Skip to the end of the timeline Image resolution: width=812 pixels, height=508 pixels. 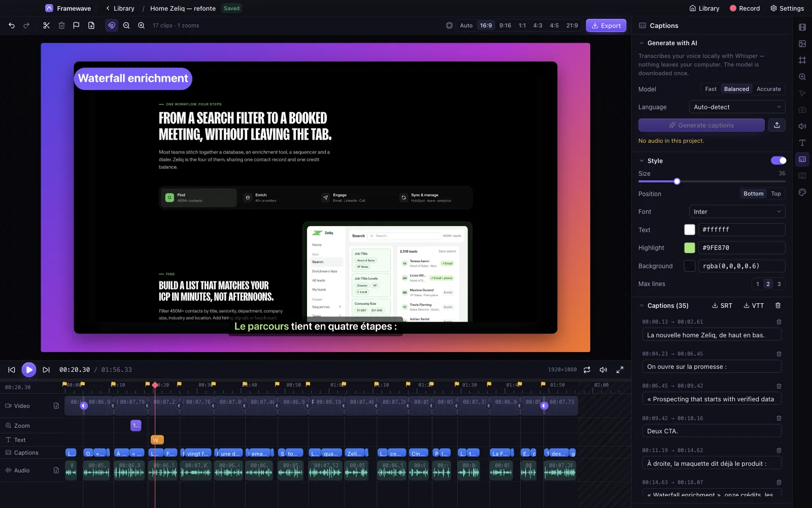[x=46, y=370]
